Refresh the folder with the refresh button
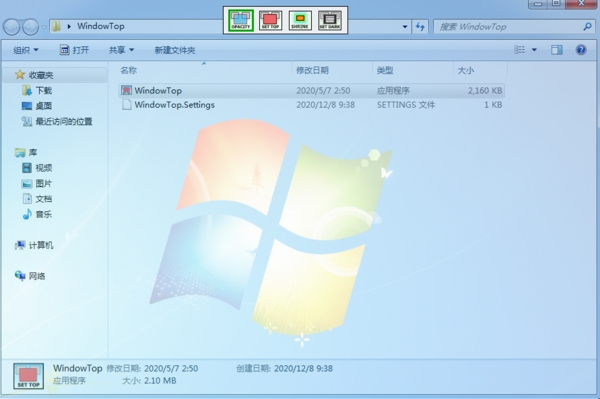Viewport: 600px width, 399px height. [420, 27]
